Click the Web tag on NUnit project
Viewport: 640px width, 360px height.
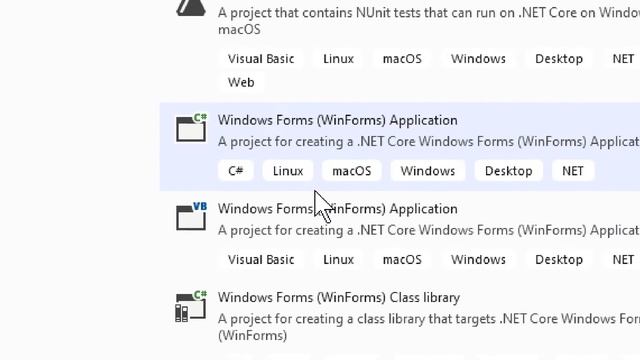(x=241, y=82)
